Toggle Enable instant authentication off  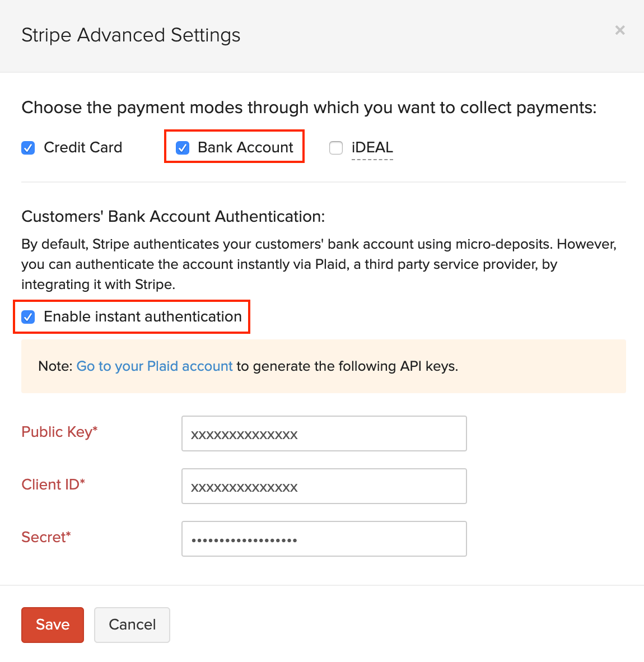(28, 317)
